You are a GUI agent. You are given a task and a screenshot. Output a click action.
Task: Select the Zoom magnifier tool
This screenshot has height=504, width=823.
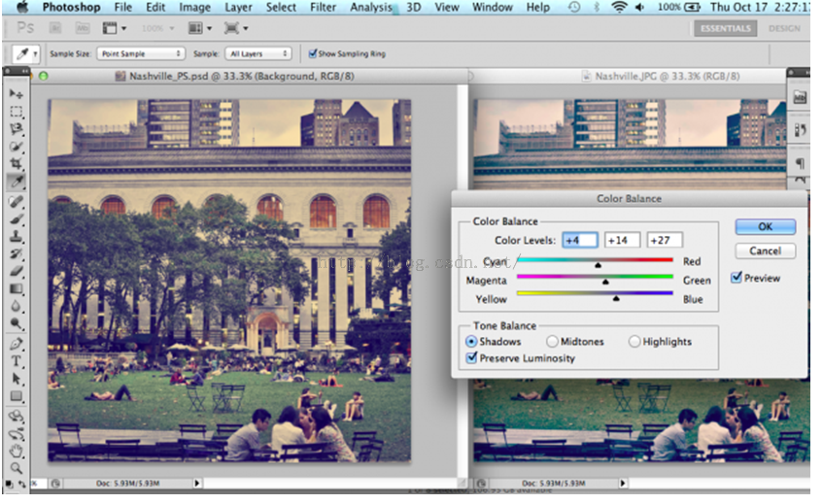click(17, 467)
